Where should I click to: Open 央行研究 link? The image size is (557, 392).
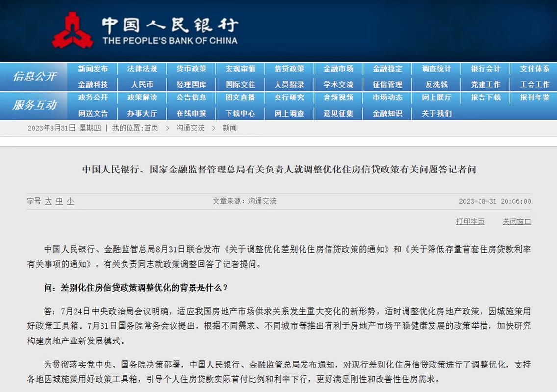[289, 98]
